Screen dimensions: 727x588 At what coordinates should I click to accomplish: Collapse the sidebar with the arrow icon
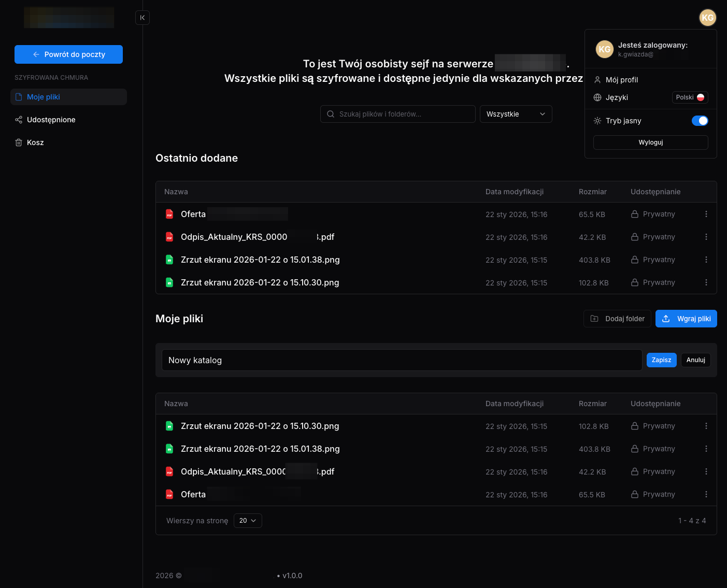[x=142, y=18]
